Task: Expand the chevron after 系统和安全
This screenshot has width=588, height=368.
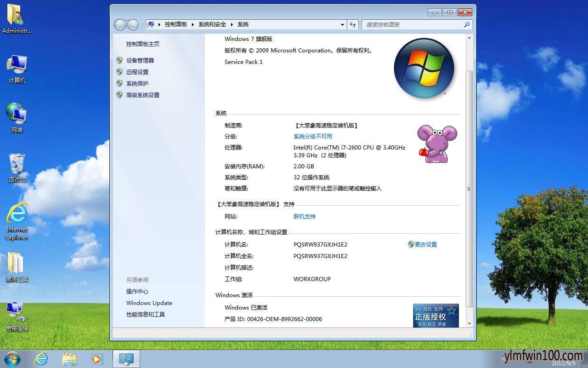Action: 232,24
